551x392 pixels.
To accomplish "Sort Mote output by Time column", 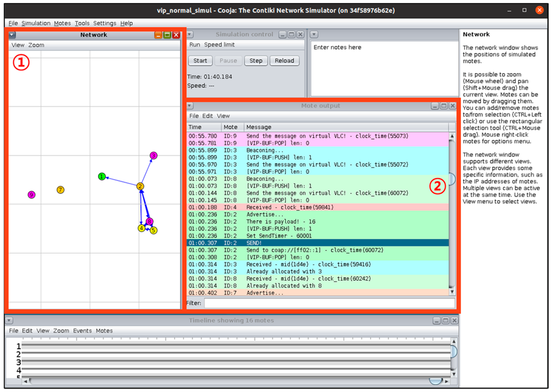I will pos(204,127).
